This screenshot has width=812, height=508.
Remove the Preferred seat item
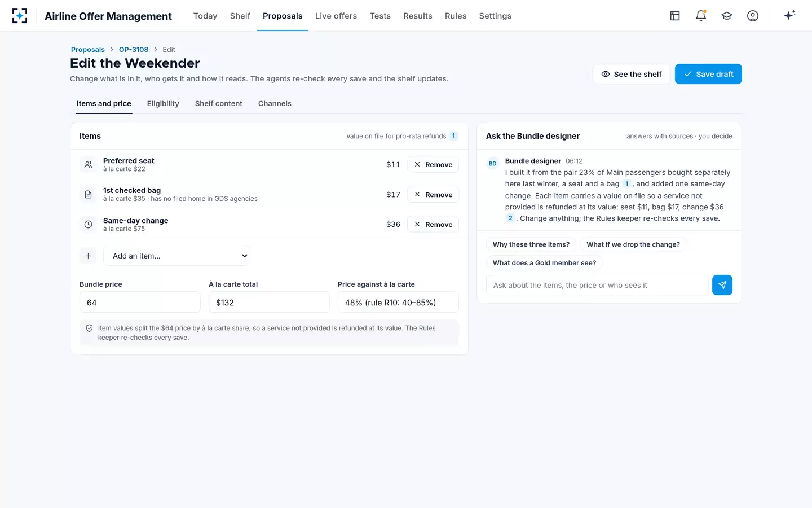(x=433, y=164)
